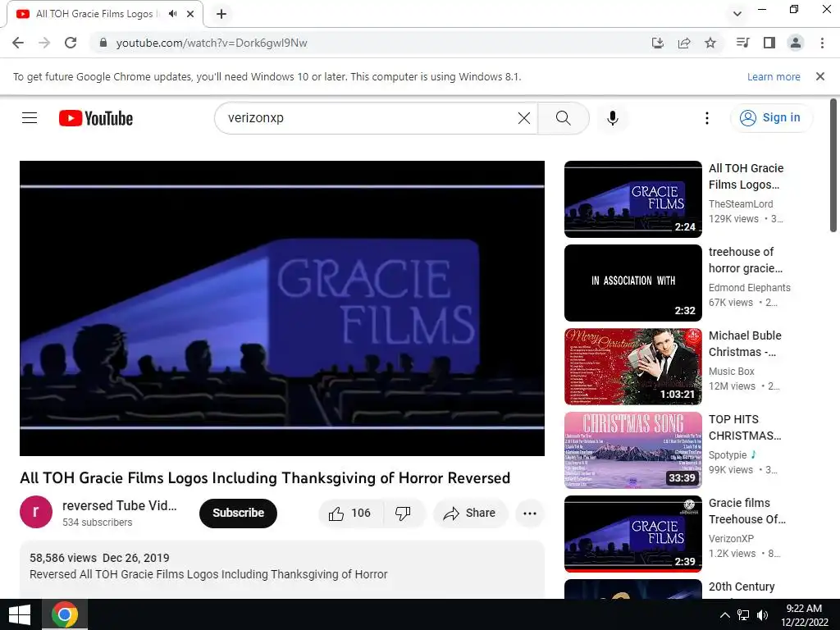The height and width of the screenshot is (630, 840).
Task: Open reversed Tube Vid channel avatar
Action: point(36,512)
